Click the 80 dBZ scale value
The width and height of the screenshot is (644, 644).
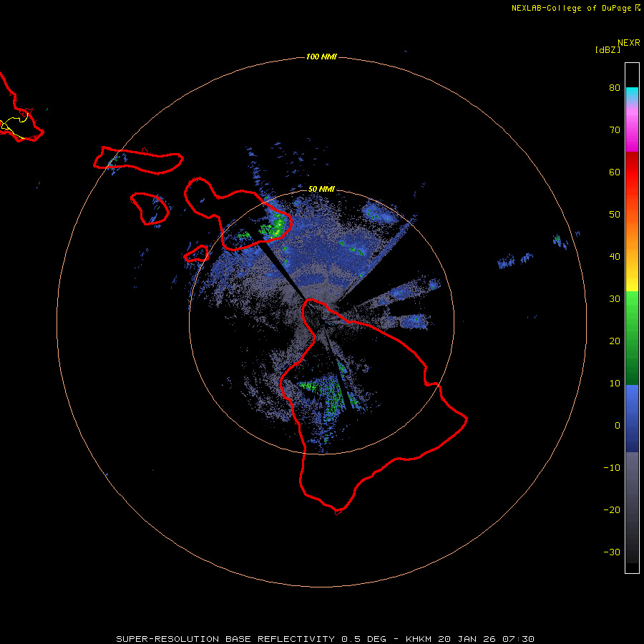point(615,88)
